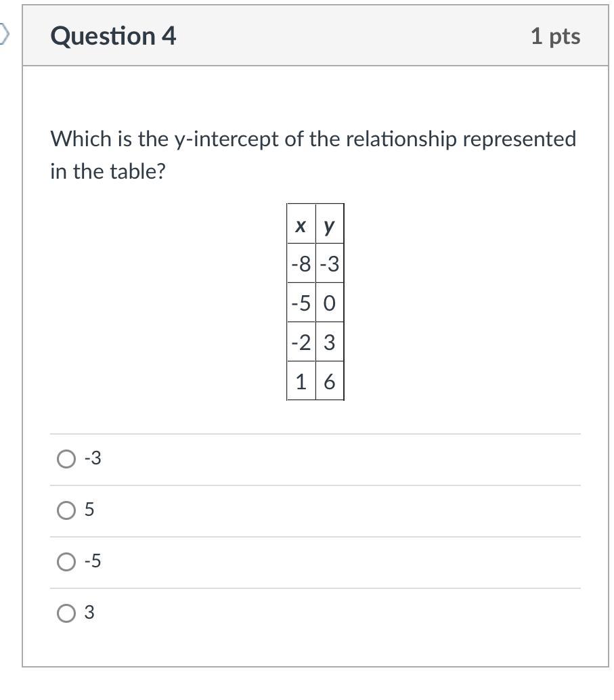The image size is (614, 700).
Task: Pick the -5 answer option radio button
Action: pos(66,562)
